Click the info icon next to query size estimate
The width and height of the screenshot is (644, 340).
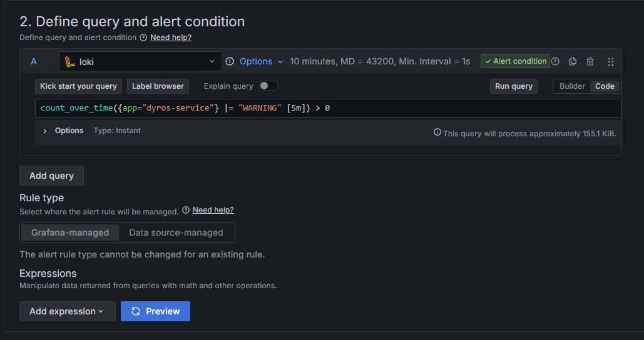(x=437, y=132)
